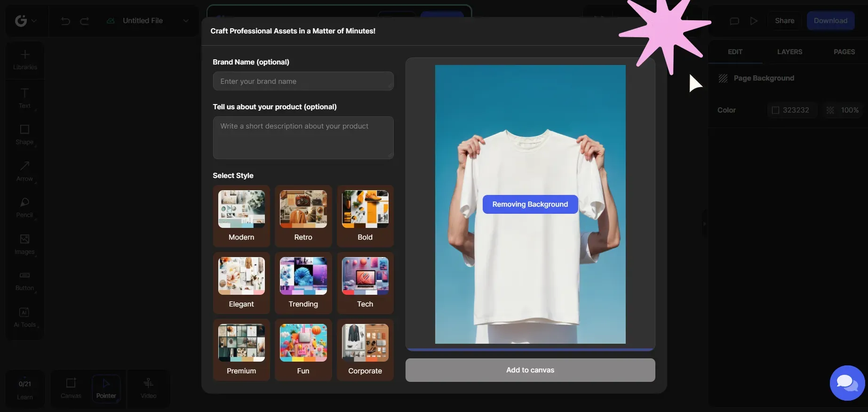Select the Retro style card
Screen dimensions: 868x412
click(303, 216)
